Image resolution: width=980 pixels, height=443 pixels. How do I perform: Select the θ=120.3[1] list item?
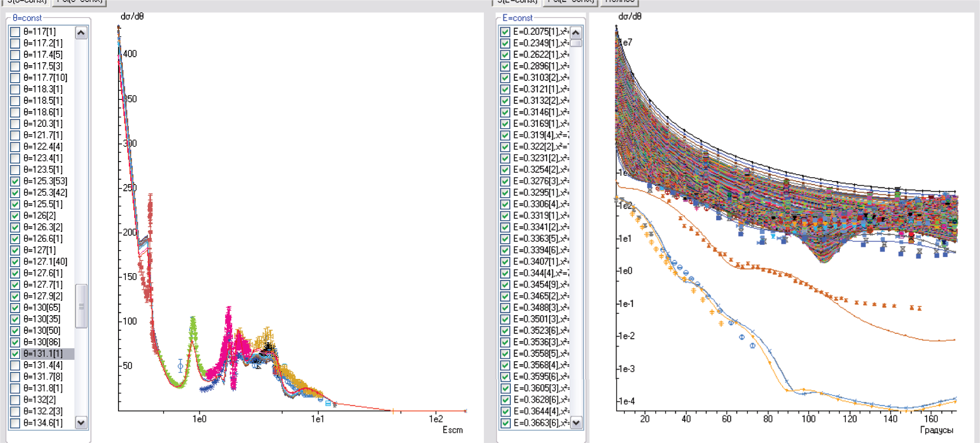(x=43, y=124)
